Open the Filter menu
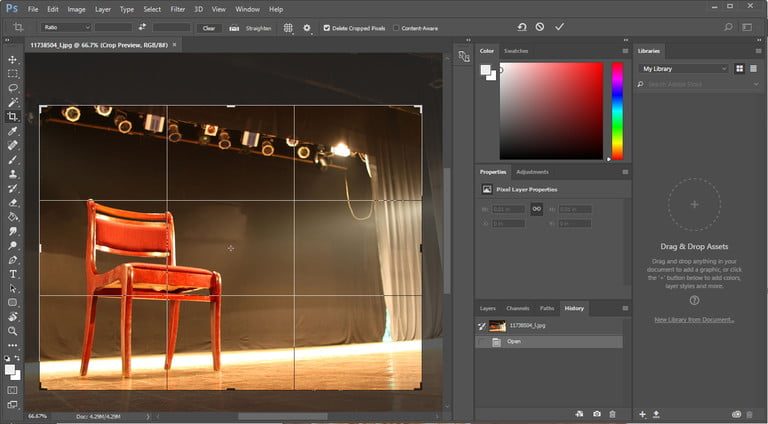The image size is (768, 424). pyautogui.click(x=176, y=9)
